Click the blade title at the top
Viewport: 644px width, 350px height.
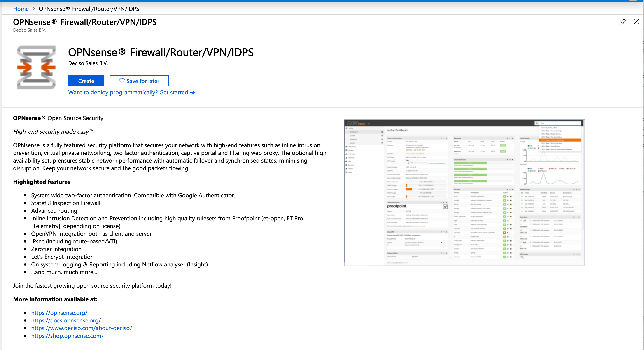tap(85, 22)
